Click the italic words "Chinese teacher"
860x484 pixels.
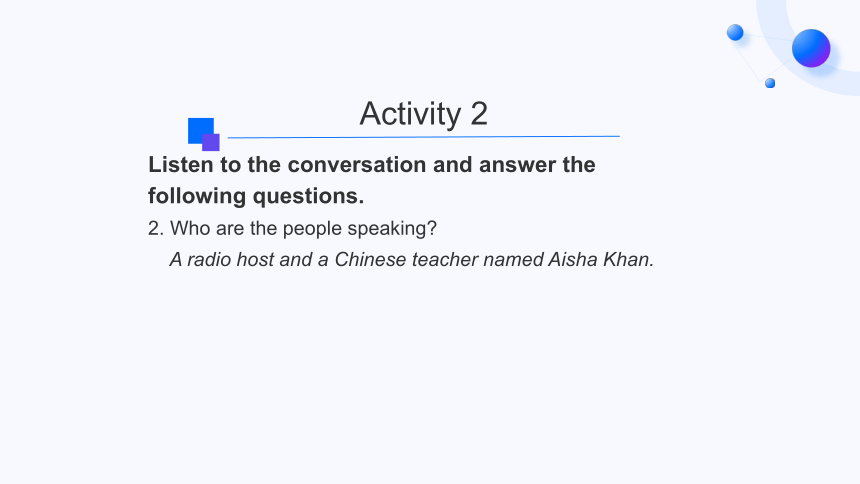406,260
